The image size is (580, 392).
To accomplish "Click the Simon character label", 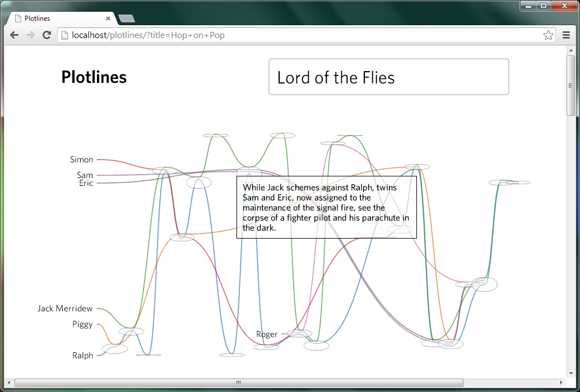I will pos(82,160).
